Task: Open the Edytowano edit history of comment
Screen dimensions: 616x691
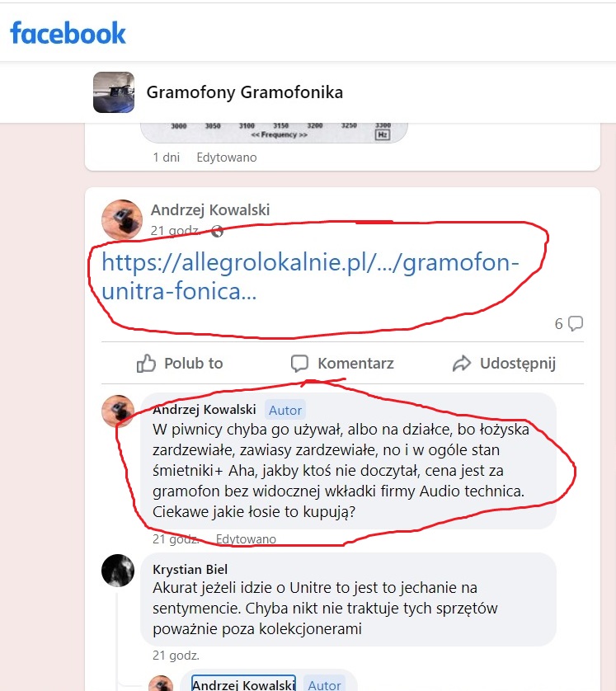Action: (x=246, y=539)
